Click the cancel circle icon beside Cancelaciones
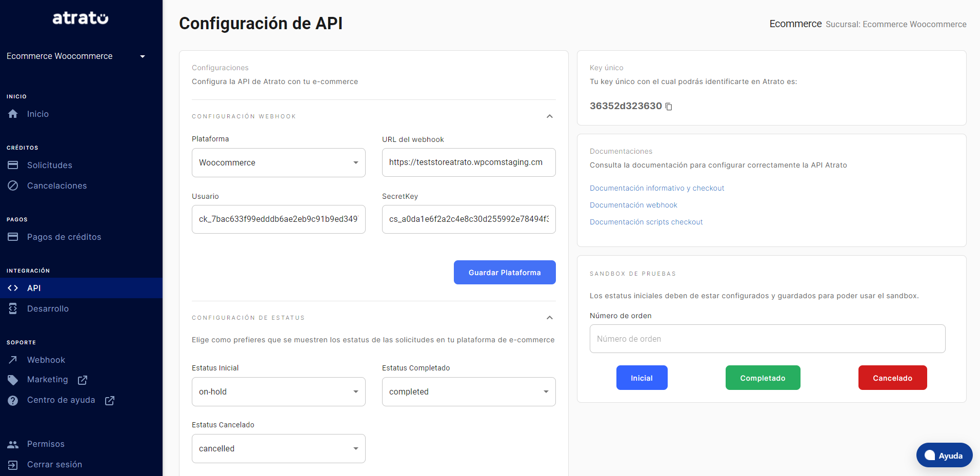980x476 pixels. [x=13, y=185]
